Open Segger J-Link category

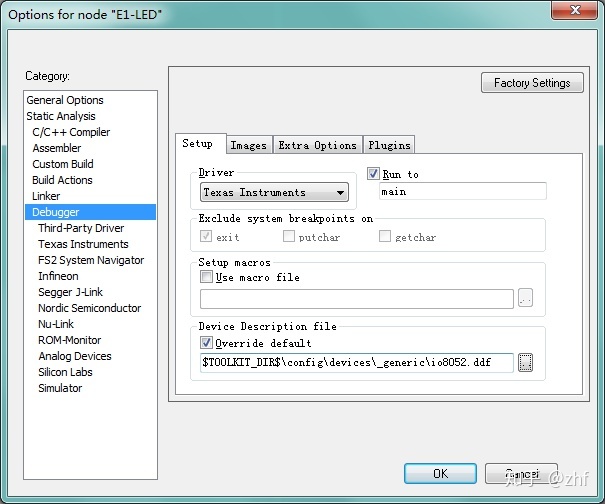[71, 292]
